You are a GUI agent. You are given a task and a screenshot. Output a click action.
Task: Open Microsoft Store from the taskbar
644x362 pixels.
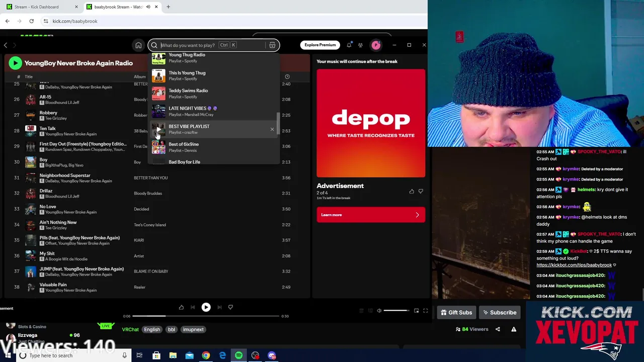pos(156,355)
